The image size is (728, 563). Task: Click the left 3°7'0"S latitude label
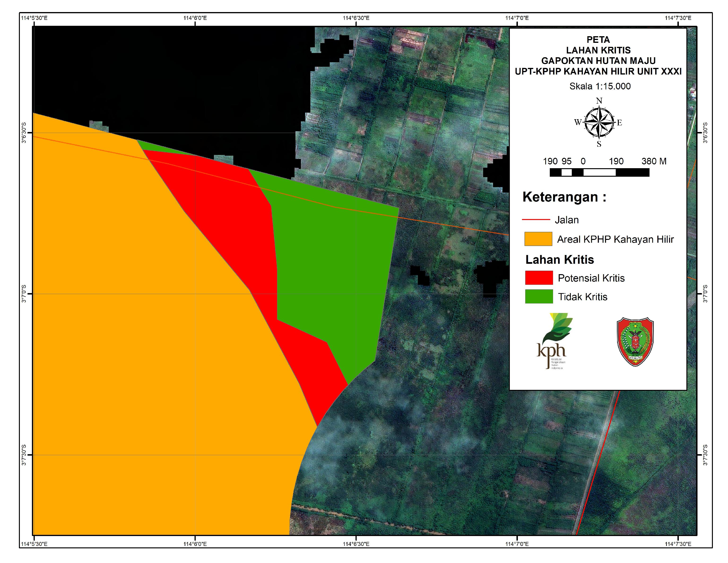coord(24,294)
